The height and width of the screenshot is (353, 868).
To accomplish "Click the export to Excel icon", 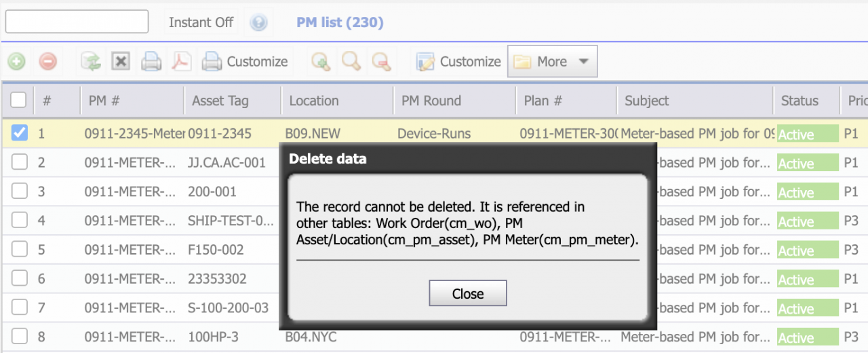I will [x=121, y=62].
